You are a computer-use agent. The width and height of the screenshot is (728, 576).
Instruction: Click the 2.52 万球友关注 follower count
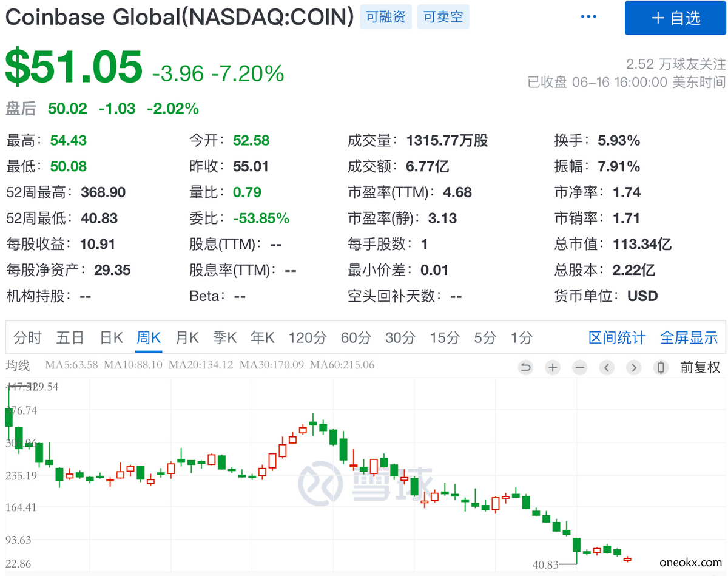pos(676,64)
